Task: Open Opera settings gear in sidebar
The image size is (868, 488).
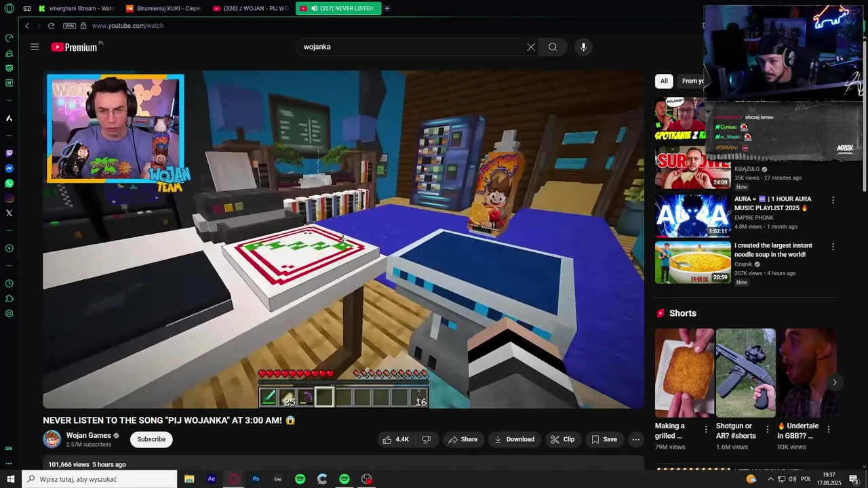Action: pyautogui.click(x=9, y=313)
